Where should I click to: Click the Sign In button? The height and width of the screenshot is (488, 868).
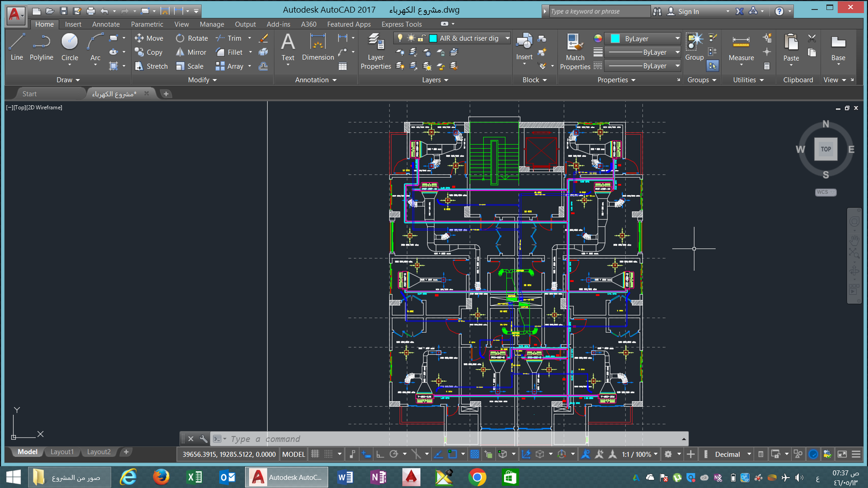click(x=688, y=11)
